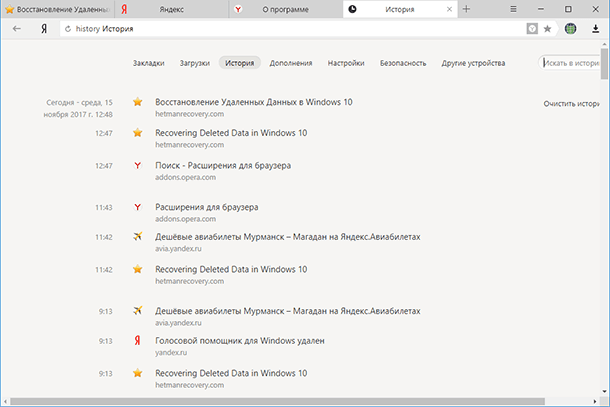Go back with the arrow button
Screen dimensions: 610x407
coord(16,28)
